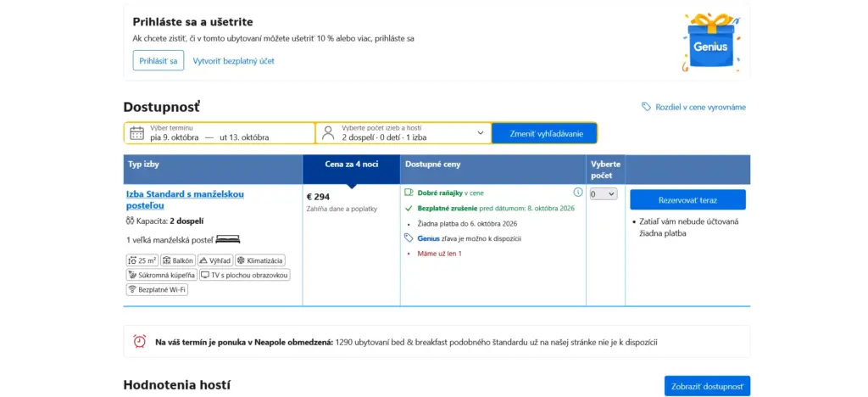Click the capacity persons icon
This screenshot has width=868, height=397.
click(x=130, y=221)
